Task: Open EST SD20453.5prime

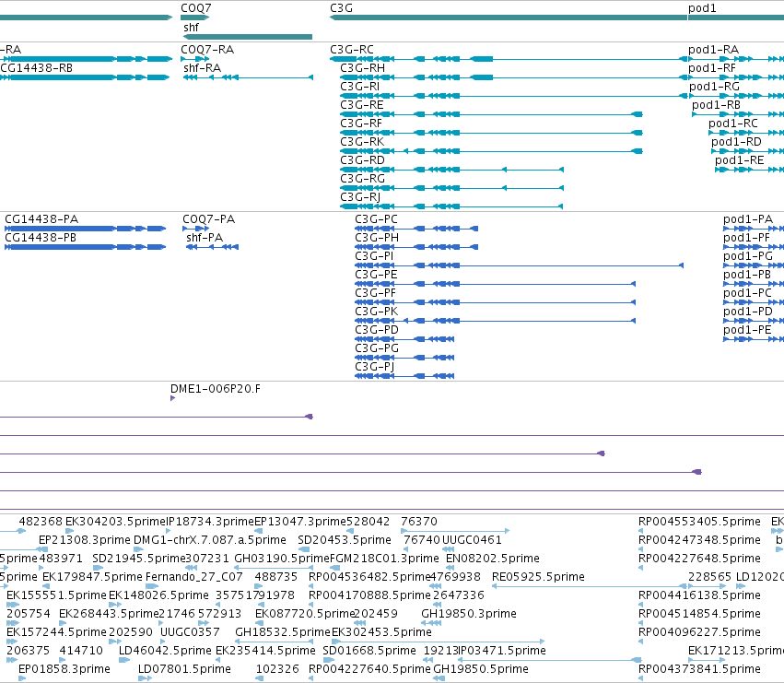Action: 345,540
